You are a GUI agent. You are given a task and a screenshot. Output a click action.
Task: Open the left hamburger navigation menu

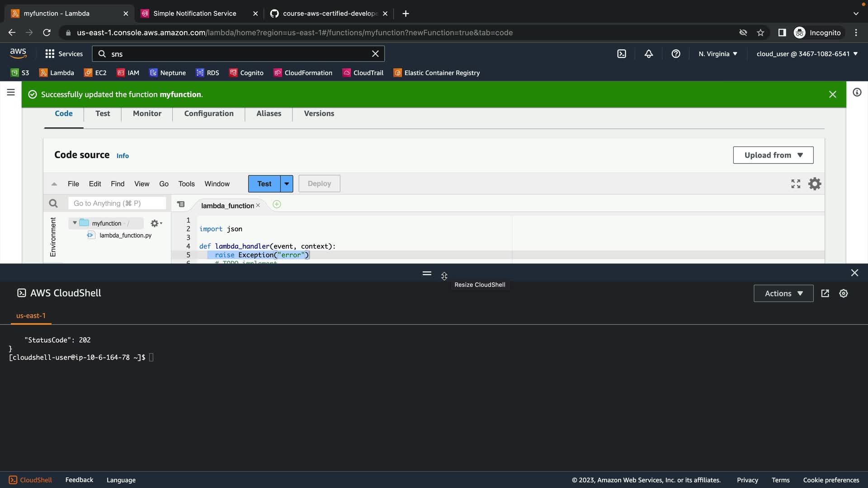point(11,93)
